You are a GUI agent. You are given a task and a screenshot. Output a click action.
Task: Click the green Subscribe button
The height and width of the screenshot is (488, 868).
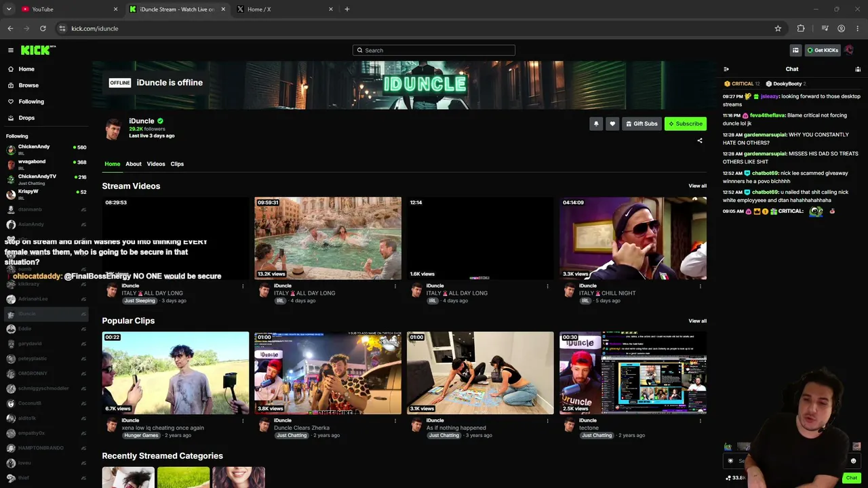click(686, 123)
